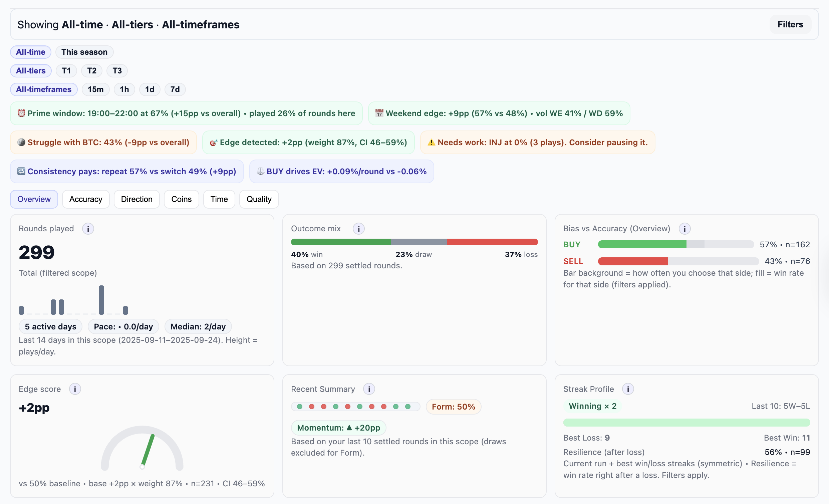Click the tallest bar in plays/day chart
Image resolution: width=829 pixels, height=504 pixels.
click(101, 300)
